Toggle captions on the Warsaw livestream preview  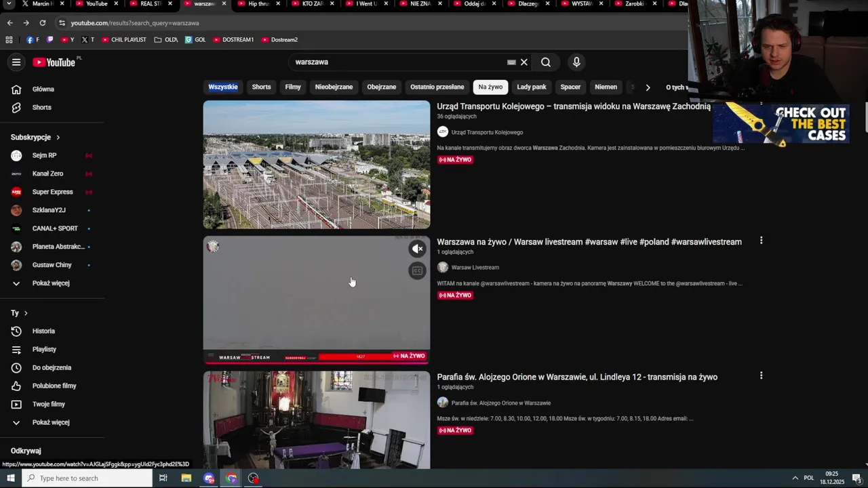[x=418, y=271]
